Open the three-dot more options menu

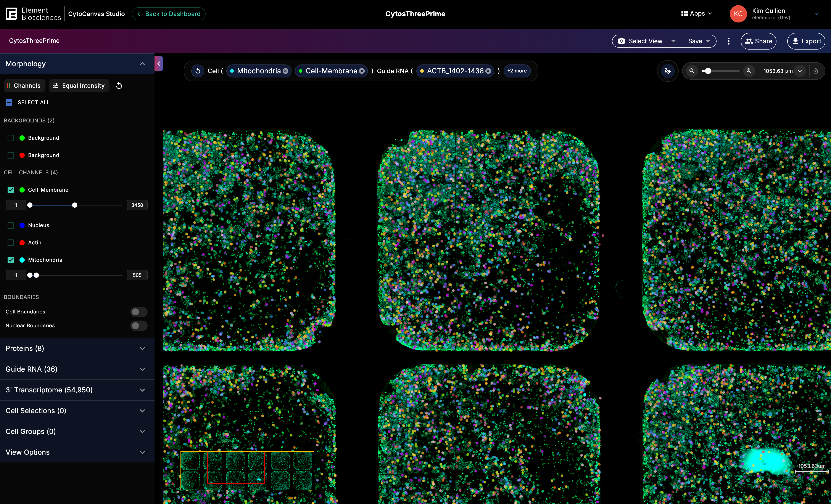tap(728, 41)
